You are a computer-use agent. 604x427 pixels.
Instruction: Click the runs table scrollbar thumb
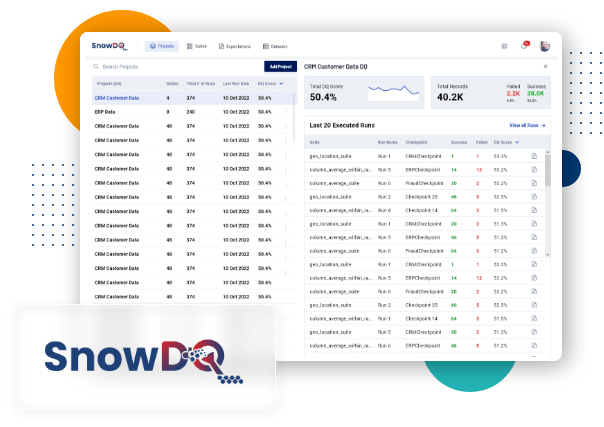[547, 171]
